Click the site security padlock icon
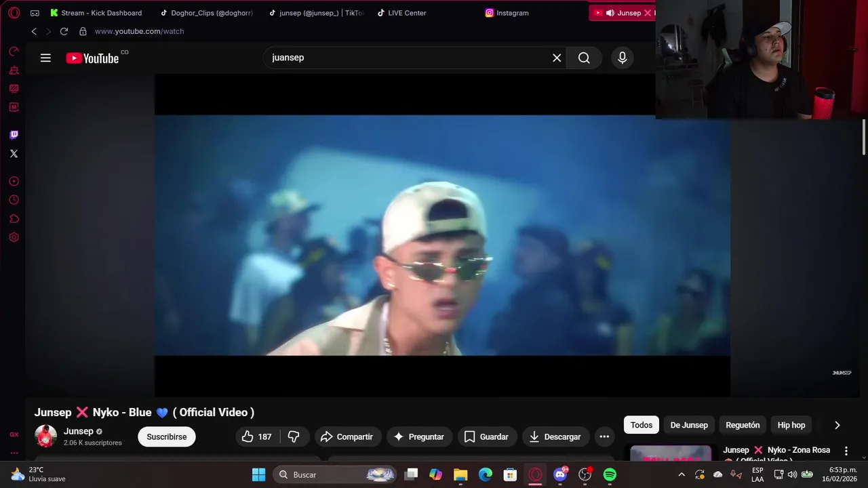Screen dimensions: 868x488 click(83, 31)
